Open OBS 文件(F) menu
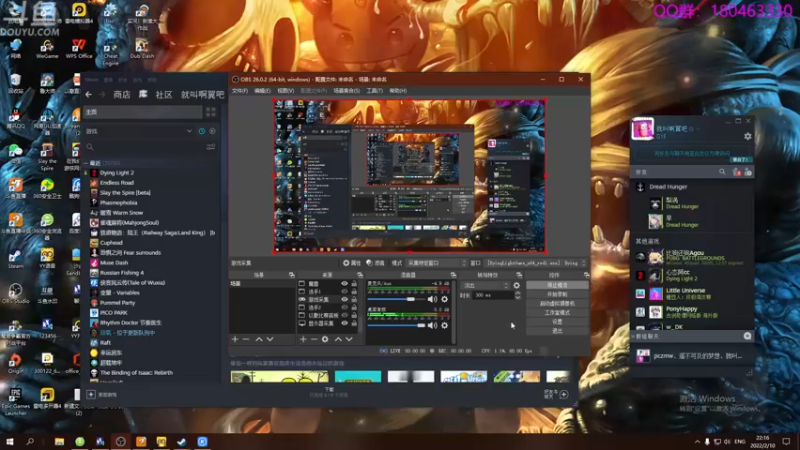 point(239,91)
